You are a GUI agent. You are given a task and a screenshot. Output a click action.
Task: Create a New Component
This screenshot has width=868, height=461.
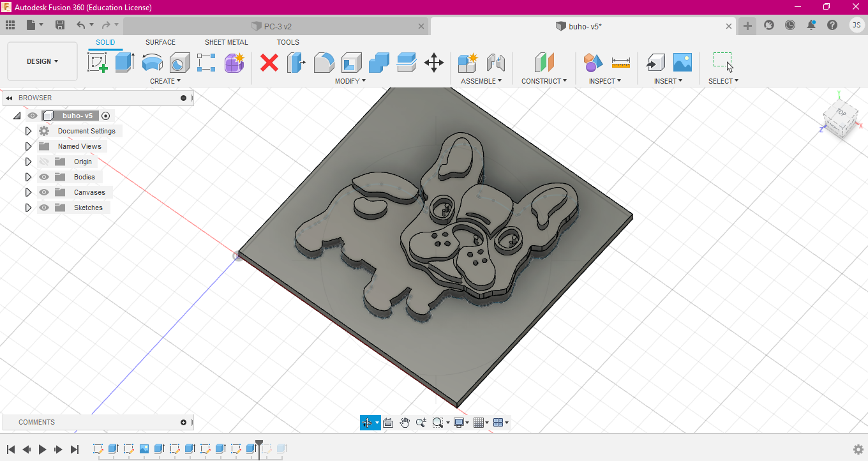pyautogui.click(x=468, y=63)
